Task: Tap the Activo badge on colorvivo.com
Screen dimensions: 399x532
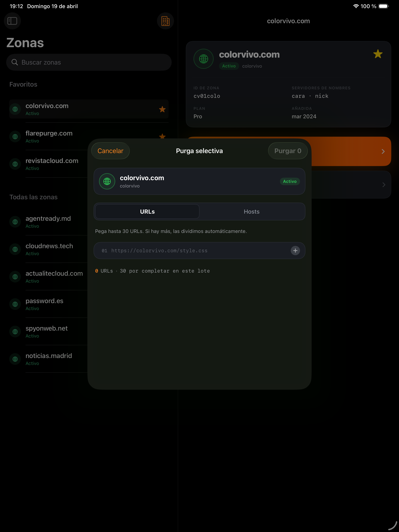Action: coord(290,181)
